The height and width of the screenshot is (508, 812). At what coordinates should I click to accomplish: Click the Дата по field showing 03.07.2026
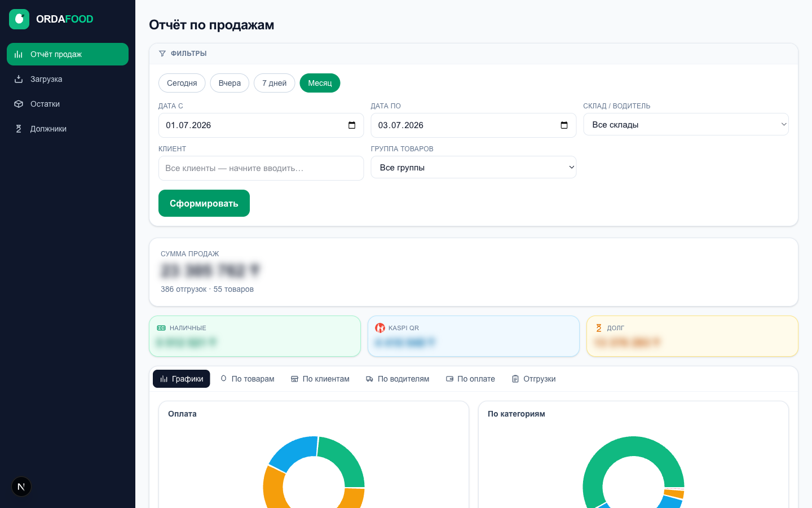click(x=474, y=125)
